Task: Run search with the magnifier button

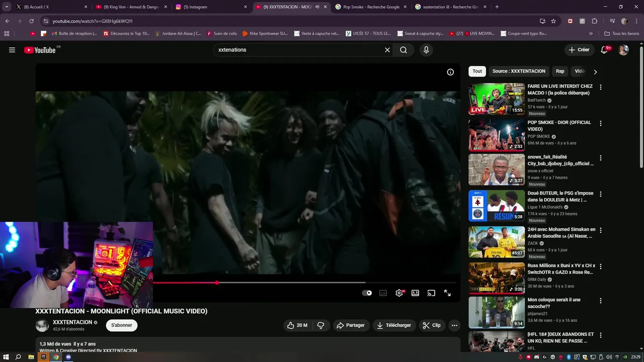Action: (x=404, y=50)
